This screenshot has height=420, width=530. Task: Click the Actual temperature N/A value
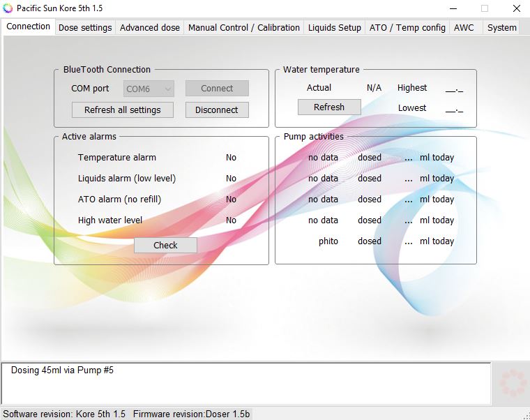point(374,88)
